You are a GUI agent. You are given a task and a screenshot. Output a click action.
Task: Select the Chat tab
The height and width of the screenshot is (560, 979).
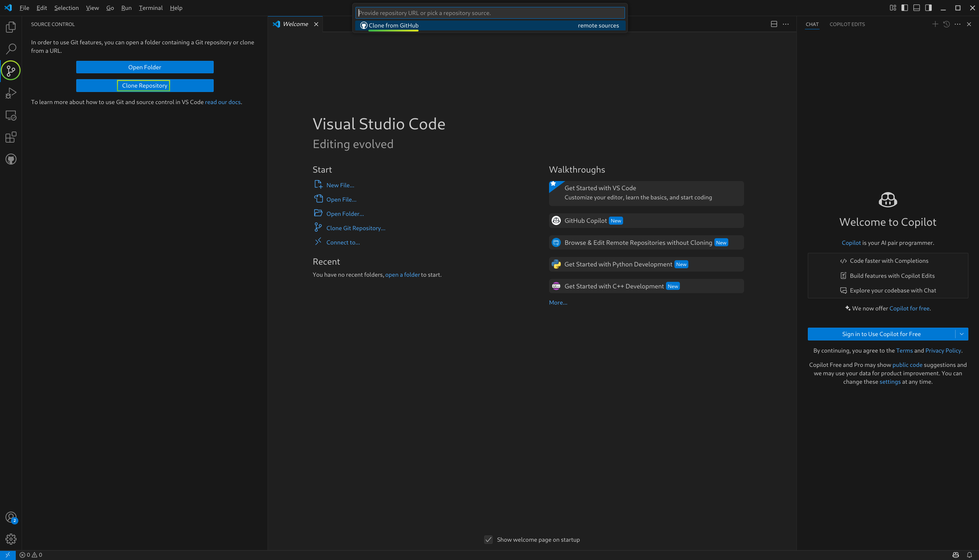click(812, 24)
